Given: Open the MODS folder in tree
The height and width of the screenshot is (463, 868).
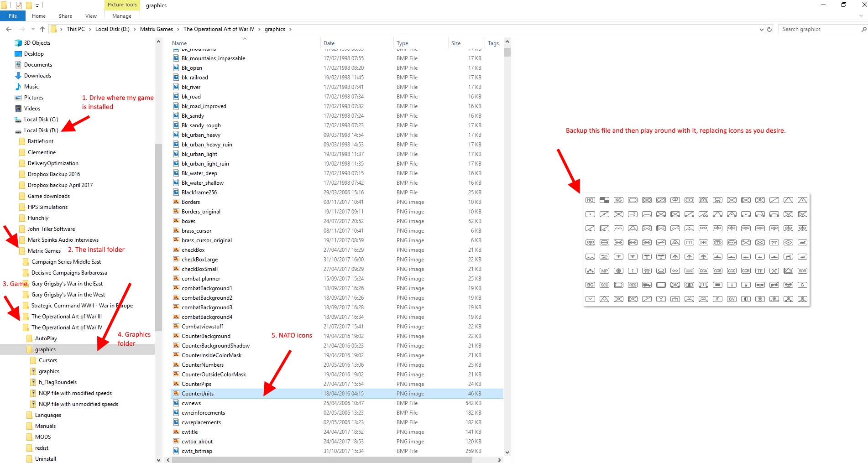Looking at the screenshot, I should coord(43,437).
